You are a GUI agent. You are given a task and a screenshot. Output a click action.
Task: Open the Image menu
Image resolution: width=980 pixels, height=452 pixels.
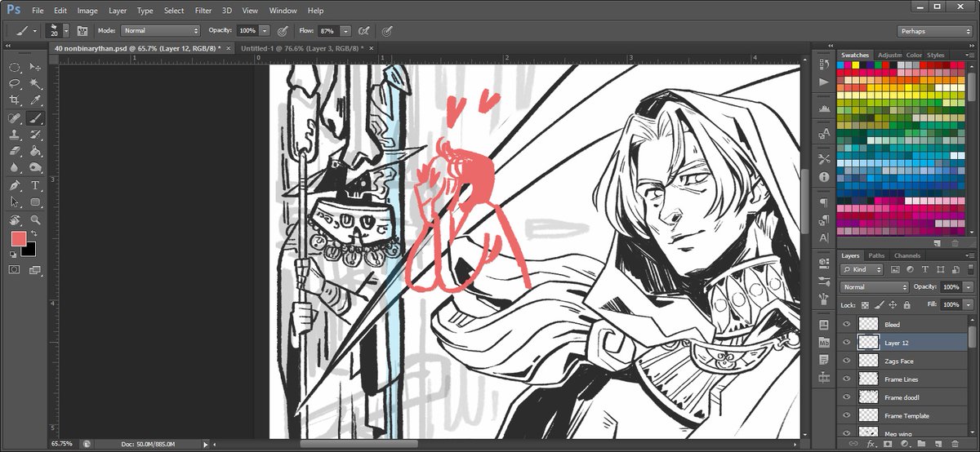[87, 11]
